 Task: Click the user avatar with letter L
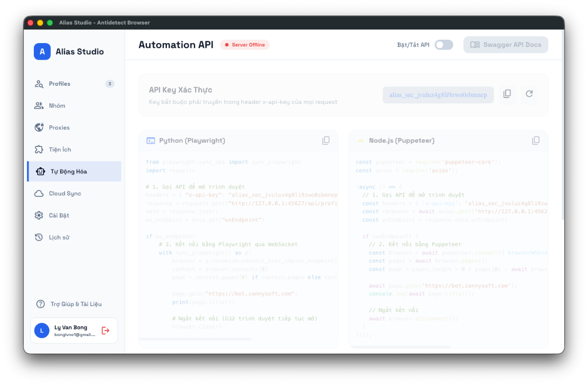pos(42,331)
